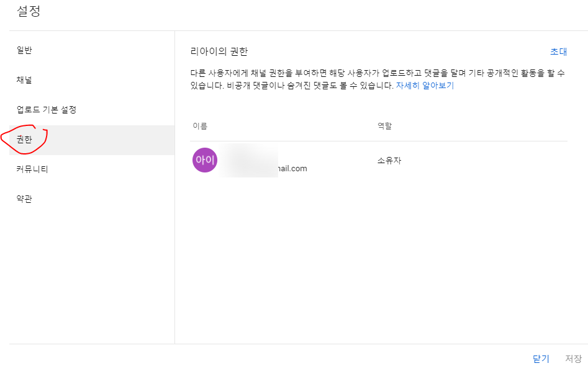Click the 이름 column header
The image size is (588, 371).
200,126
